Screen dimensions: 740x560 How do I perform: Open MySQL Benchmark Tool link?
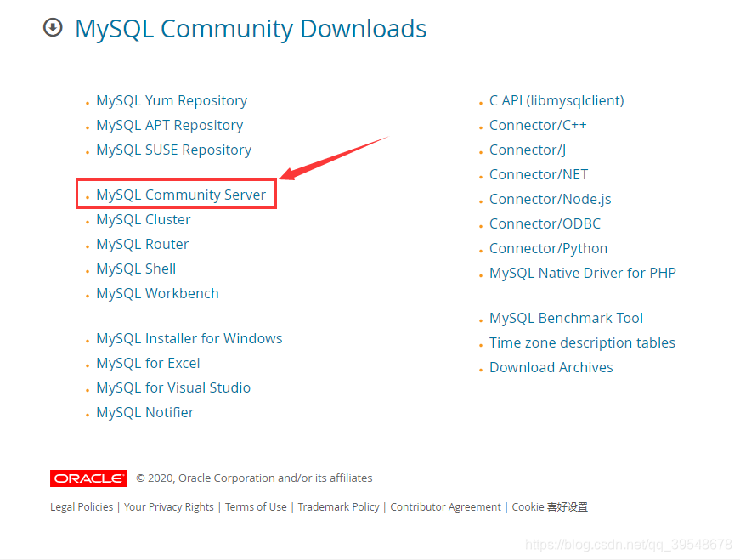click(x=567, y=319)
